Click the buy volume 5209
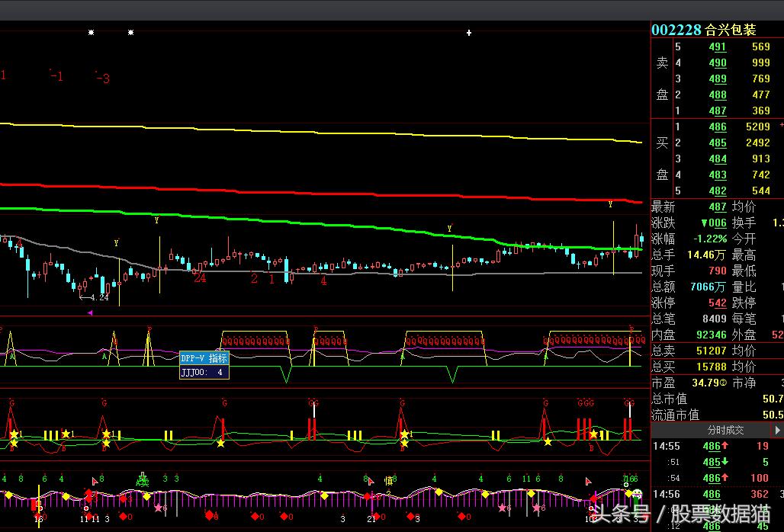Image resolution: width=784 pixels, height=532 pixels. (758, 127)
